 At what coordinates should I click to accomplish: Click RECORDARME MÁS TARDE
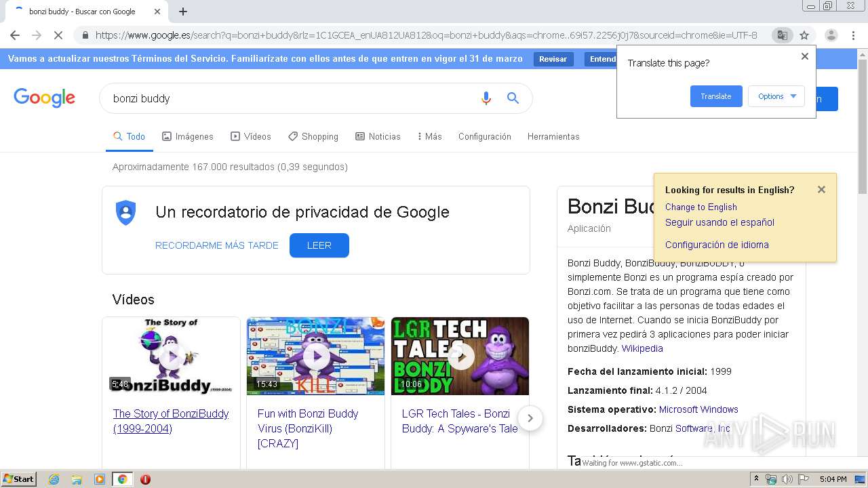pyautogui.click(x=217, y=245)
